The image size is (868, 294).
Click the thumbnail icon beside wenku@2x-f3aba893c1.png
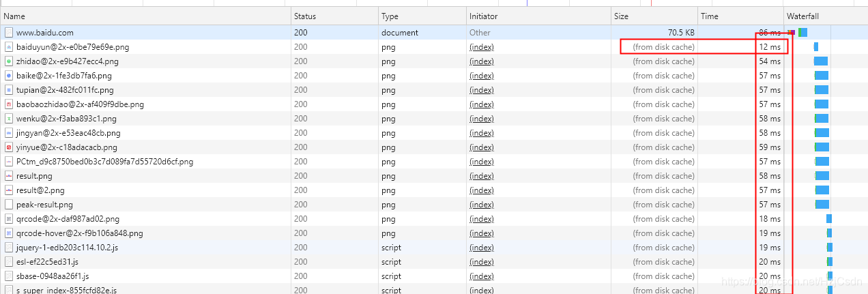[9, 119]
